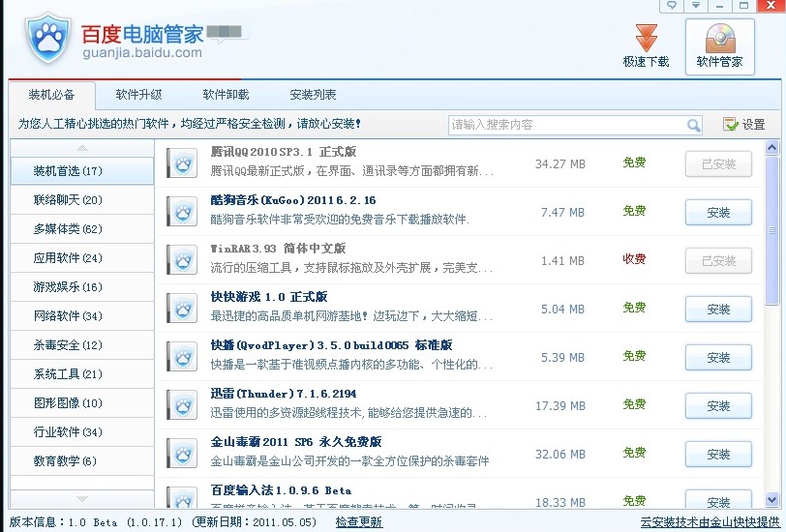Click the 迅雷 Thunder software icon
Viewport: 786px width, 532px height.
pos(180,405)
